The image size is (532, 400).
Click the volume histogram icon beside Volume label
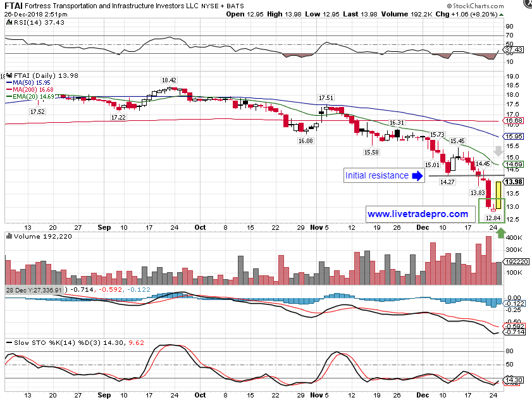(x=9, y=237)
